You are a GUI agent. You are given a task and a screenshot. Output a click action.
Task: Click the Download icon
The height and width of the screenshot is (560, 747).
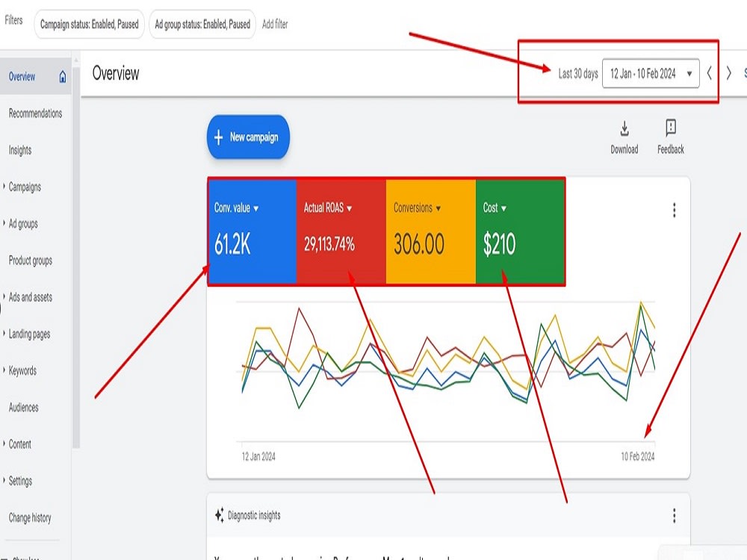(x=624, y=128)
